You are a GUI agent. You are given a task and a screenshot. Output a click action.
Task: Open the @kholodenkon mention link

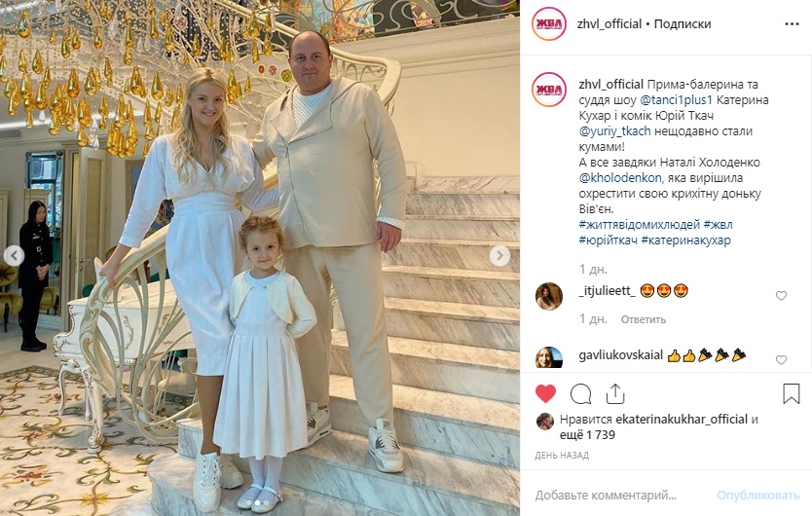[x=620, y=178]
